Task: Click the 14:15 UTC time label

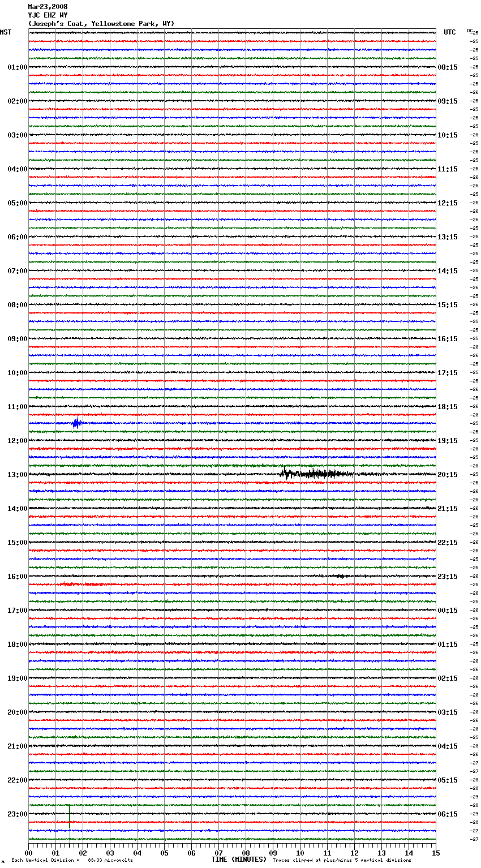Action: [x=448, y=271]
